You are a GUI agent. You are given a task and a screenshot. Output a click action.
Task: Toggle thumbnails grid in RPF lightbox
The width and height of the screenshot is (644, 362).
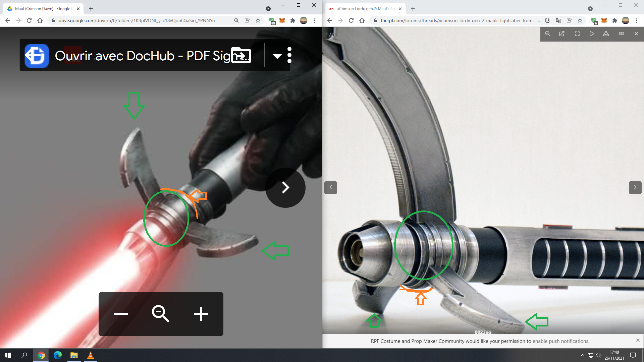pos(622,34)
